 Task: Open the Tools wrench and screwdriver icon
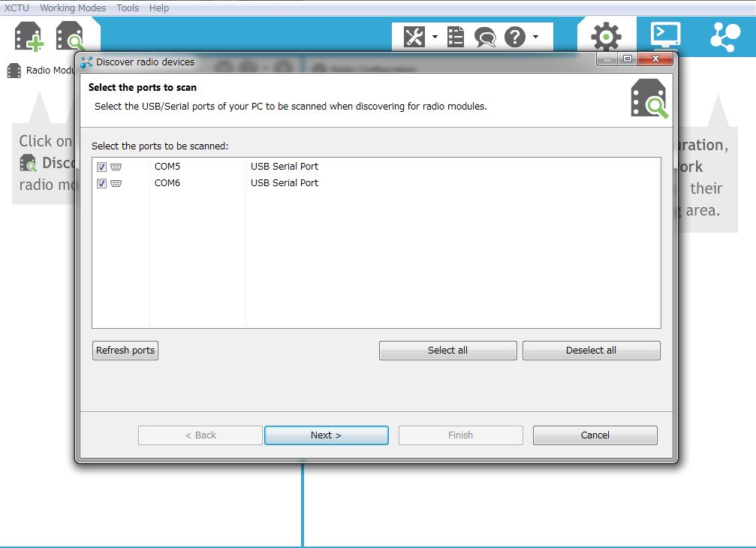[414, 37]
